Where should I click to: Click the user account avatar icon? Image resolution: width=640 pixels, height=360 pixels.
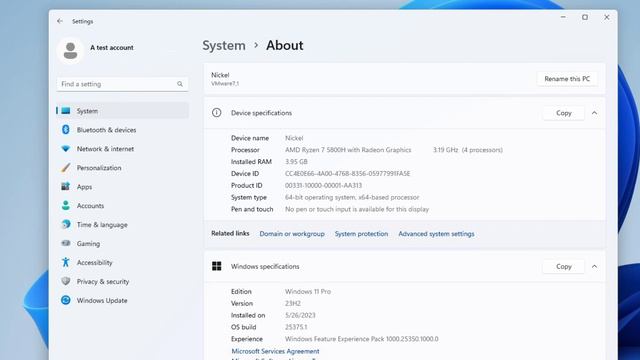click(70, 51)
